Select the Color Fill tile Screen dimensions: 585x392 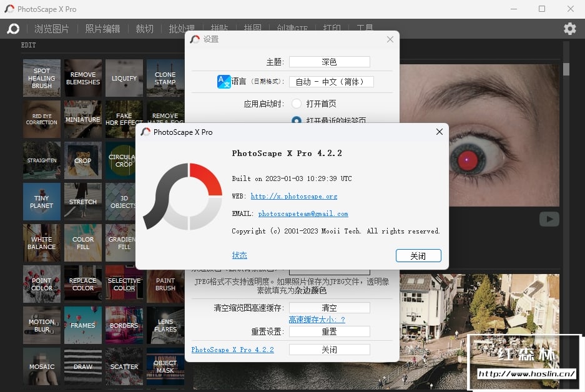tap(83, 243)
